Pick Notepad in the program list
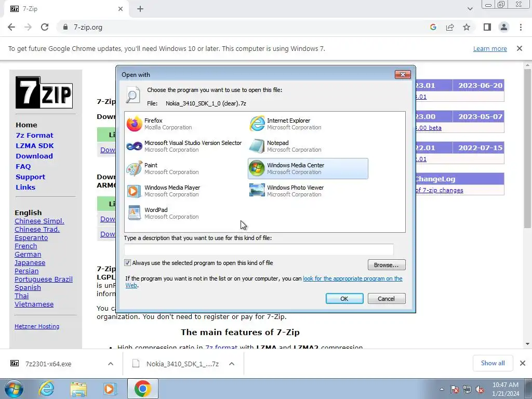 (308, 146)
